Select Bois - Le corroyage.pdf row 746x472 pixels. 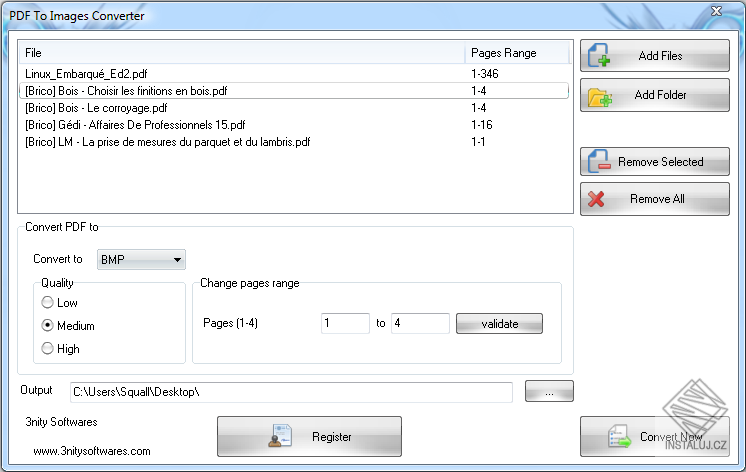pos(294,108)
